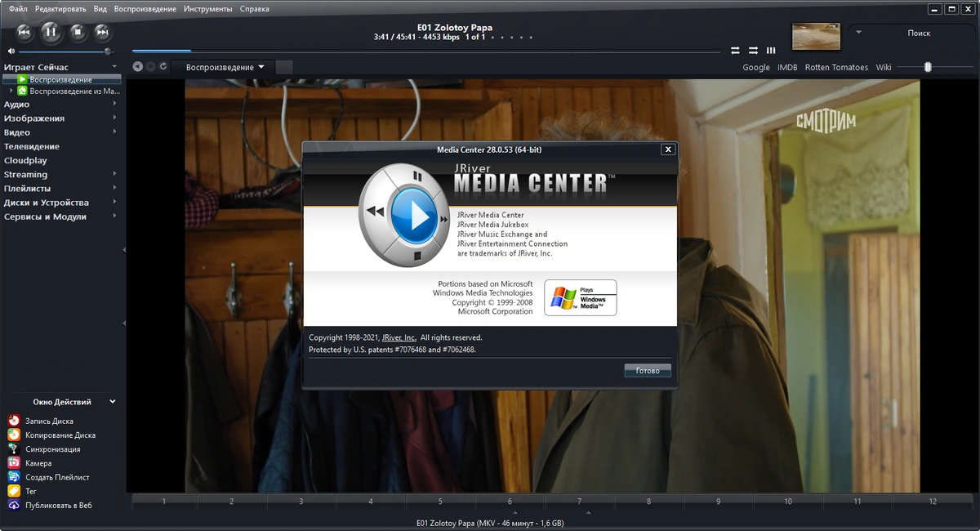This screenshot has height=531, width=980.
Task: Refresh the view with reload icon
Action: 164,67
